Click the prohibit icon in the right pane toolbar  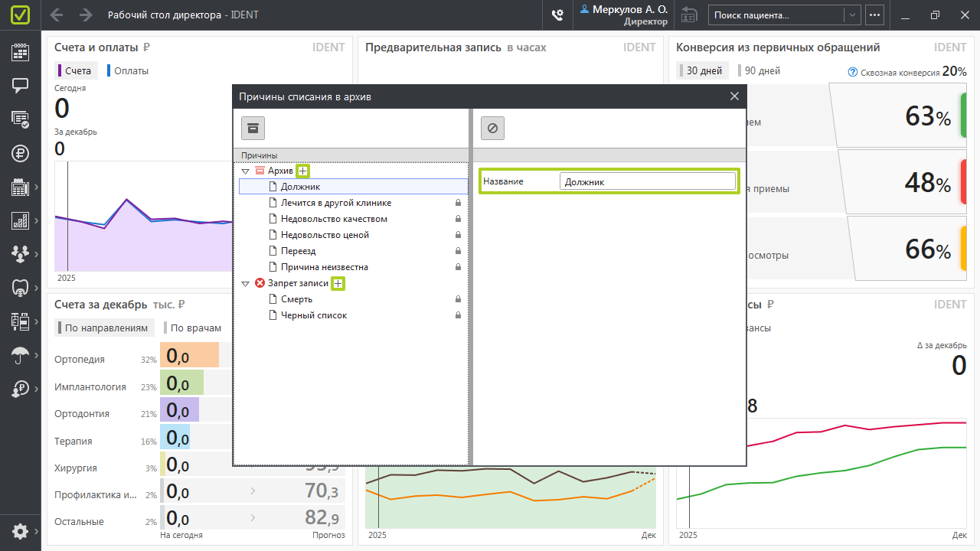(x=492, y=128)
